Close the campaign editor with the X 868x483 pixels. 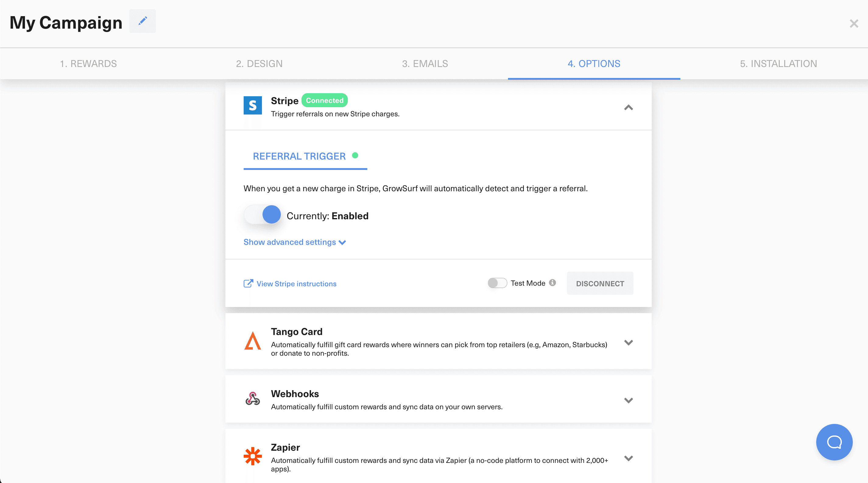click(854, 23)
